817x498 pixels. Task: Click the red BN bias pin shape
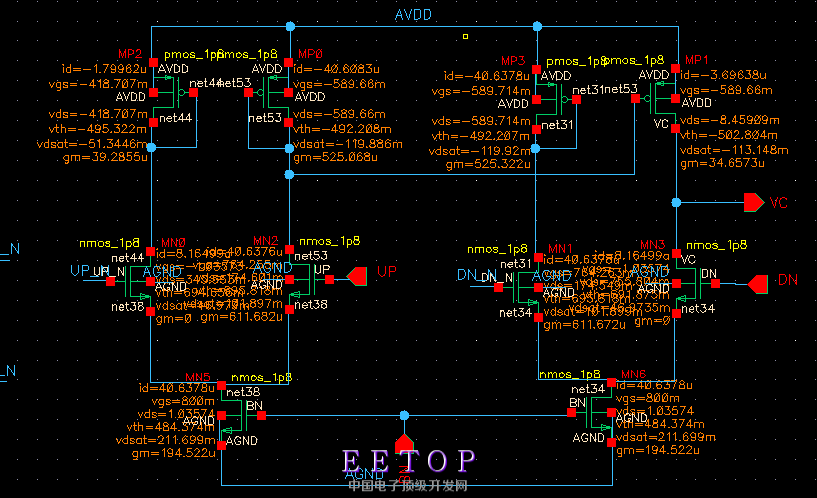[x=404, y=443]
